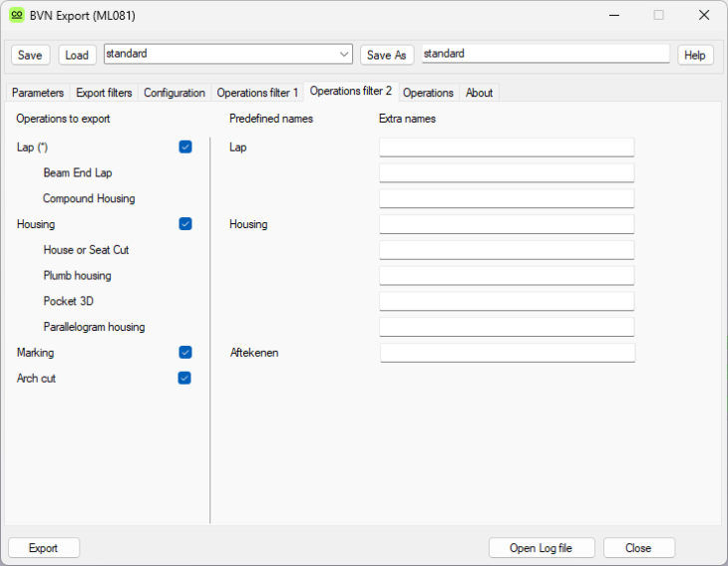Uncheck the Housing operations checkbox
The image size is (728, 566).
tap(184, 224)
